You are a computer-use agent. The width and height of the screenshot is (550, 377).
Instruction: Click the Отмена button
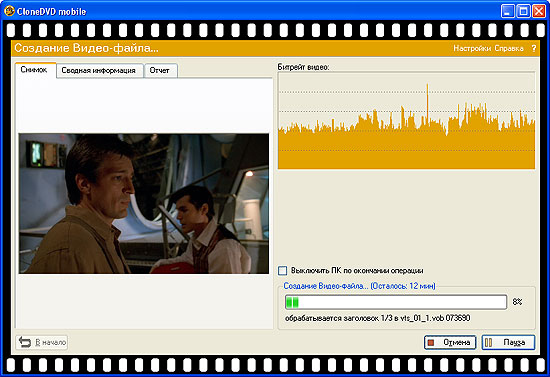point(450,342)
